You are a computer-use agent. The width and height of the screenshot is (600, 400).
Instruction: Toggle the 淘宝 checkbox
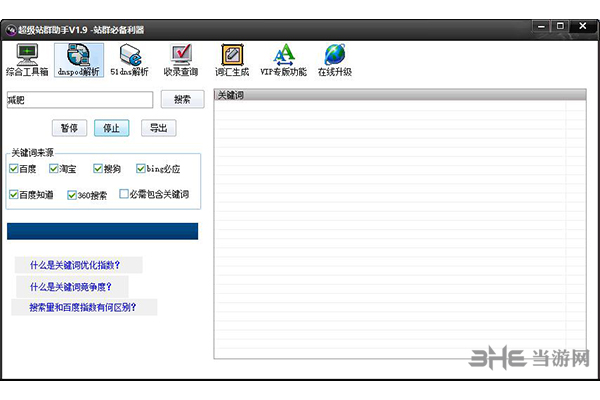pyautogui.click(x=54, y=169)
